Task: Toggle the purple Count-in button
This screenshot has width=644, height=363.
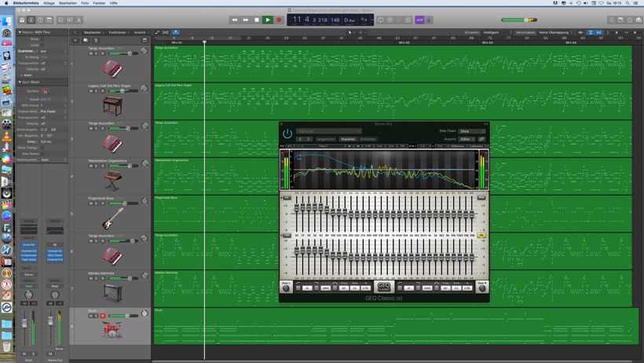Action: (x=419, y=20)
